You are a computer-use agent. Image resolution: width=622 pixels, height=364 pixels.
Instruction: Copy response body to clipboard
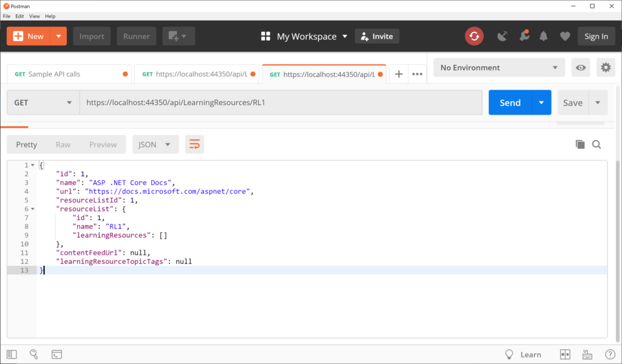pyautogui.click(x=580, y=144)
